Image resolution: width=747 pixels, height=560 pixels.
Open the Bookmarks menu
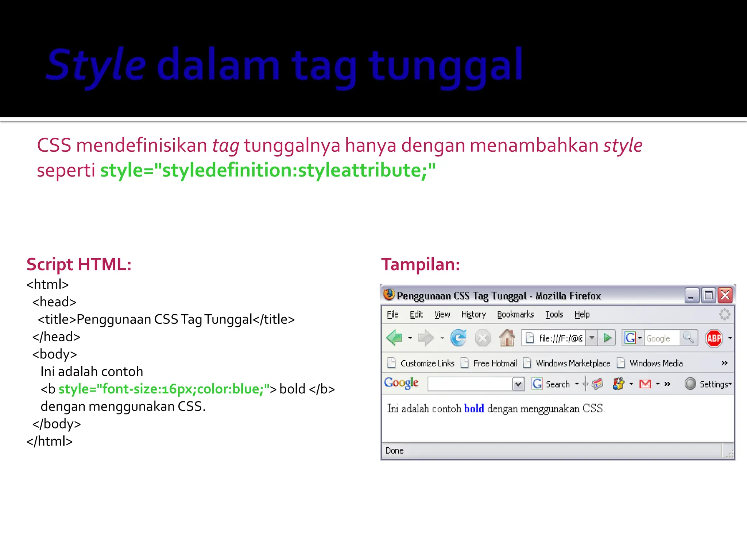515,315
